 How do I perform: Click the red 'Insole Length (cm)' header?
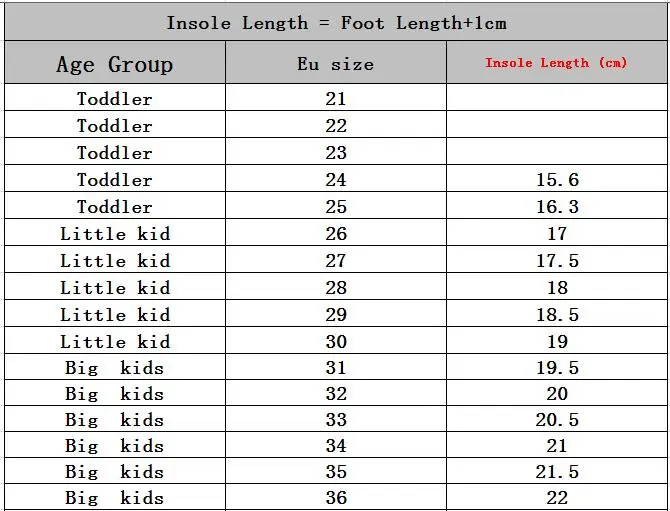coord(556,63)
